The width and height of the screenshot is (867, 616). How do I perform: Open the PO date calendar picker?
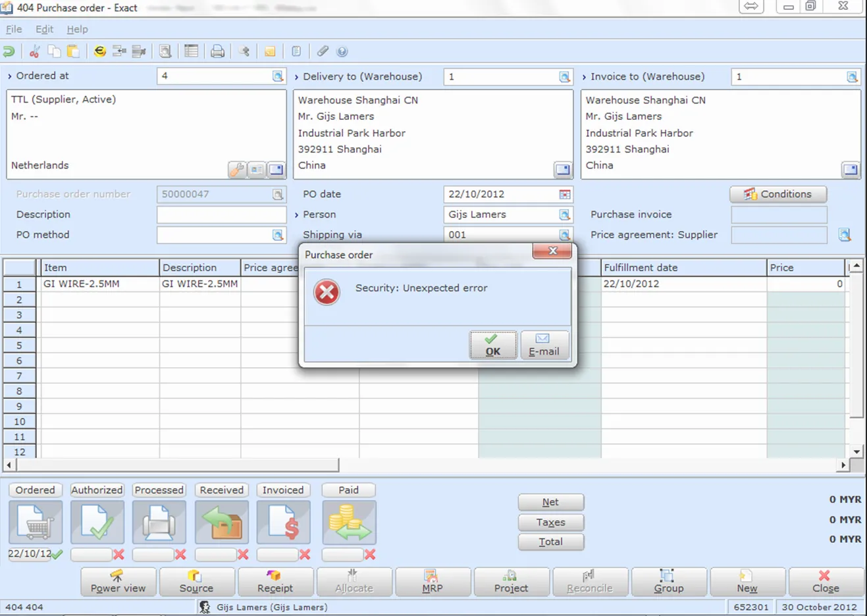pos(564,195)
